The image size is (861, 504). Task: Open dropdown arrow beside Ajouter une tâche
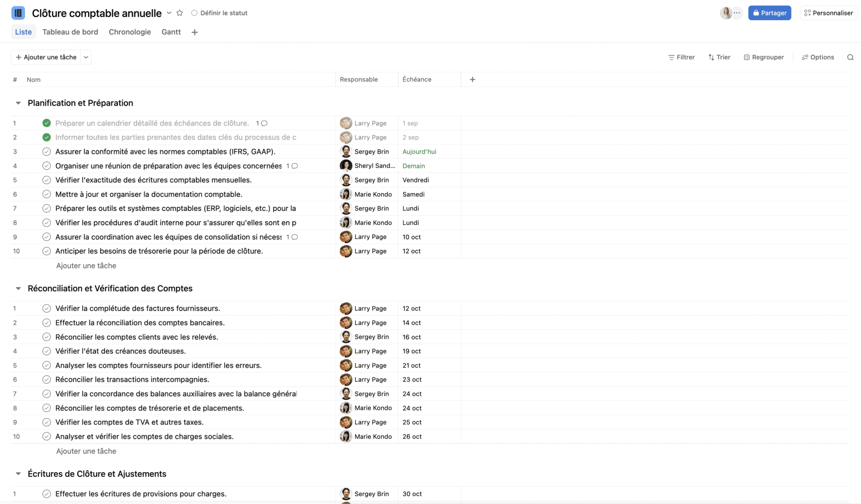86,57
